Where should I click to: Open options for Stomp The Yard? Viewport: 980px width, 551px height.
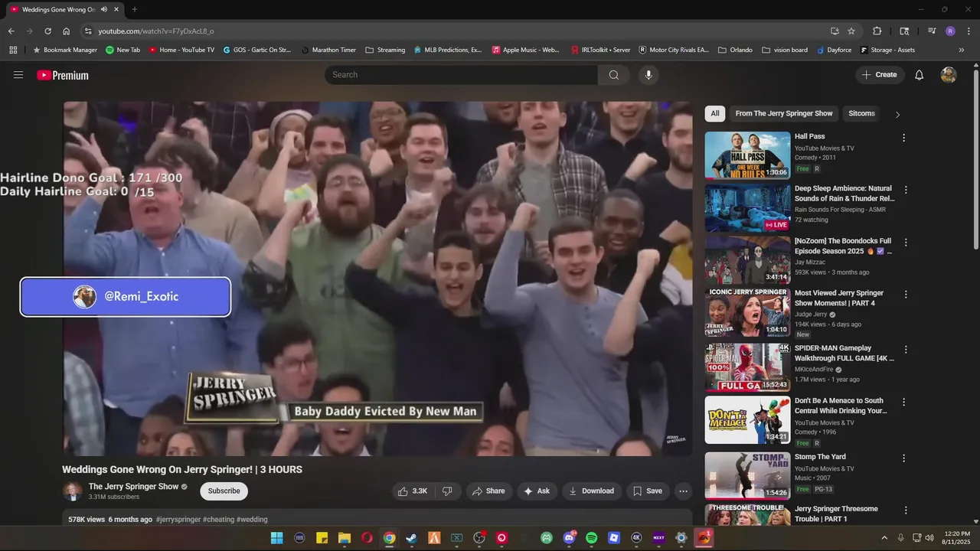tap(904, 458)
